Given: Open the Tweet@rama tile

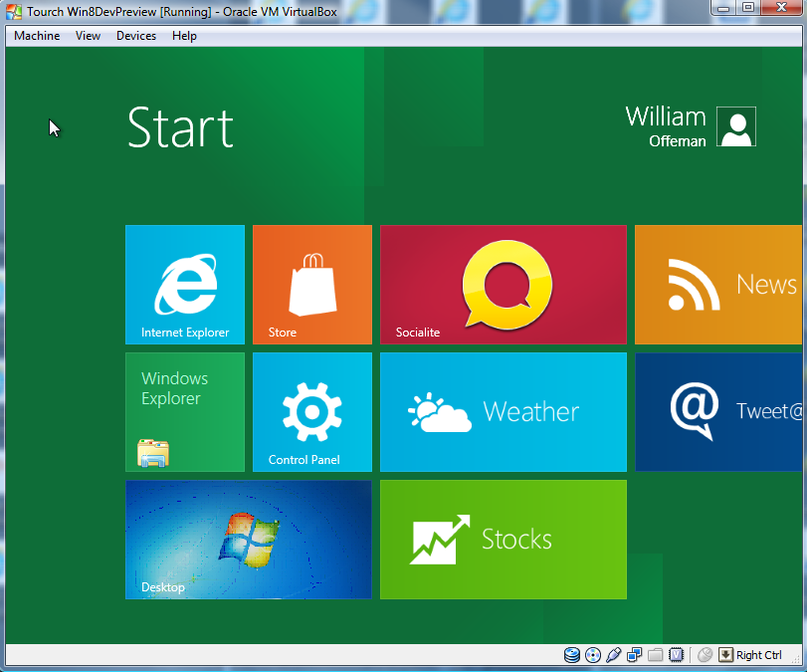Looking at the screenshot, I should (718, 412).
